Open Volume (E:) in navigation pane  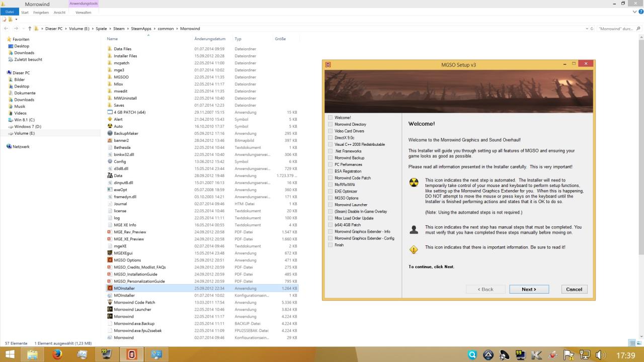click(x=25, y=133)
